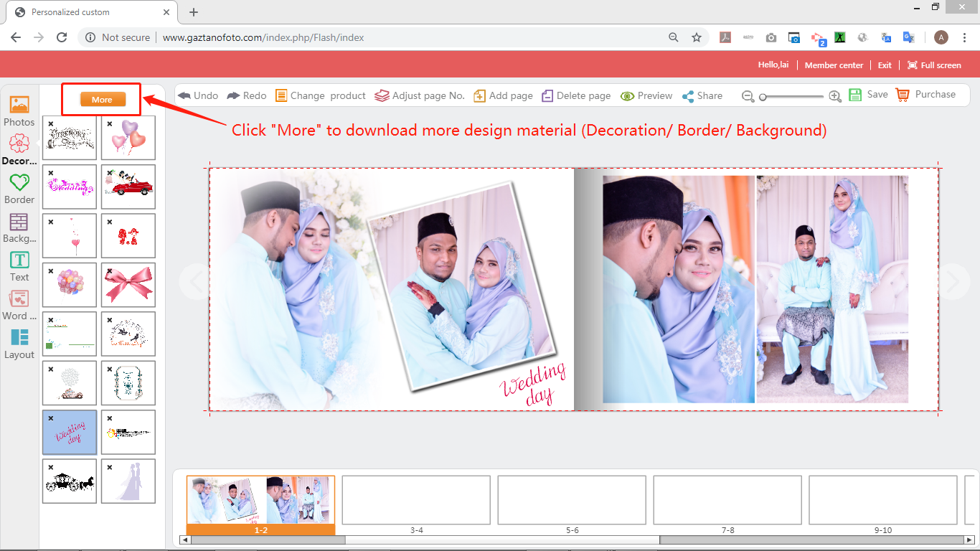
Task: Click the zoom in magnifier icon
Action: (x=835, y=96)
